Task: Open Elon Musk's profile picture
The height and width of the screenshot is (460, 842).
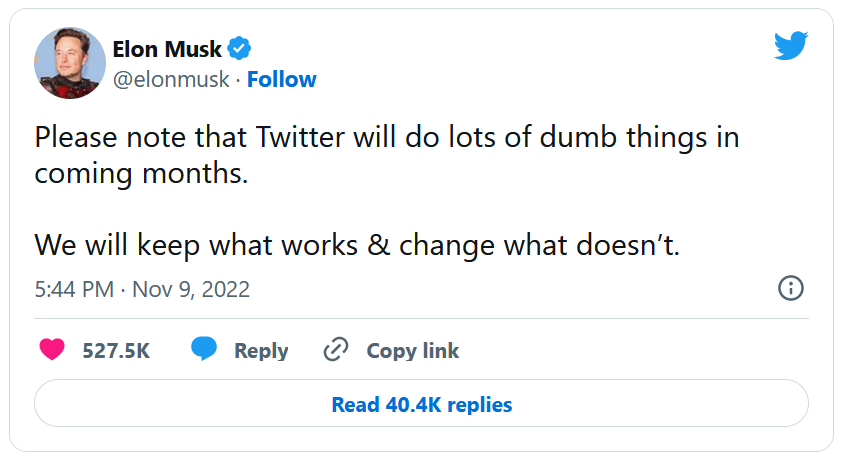Action: pos(70,62)
